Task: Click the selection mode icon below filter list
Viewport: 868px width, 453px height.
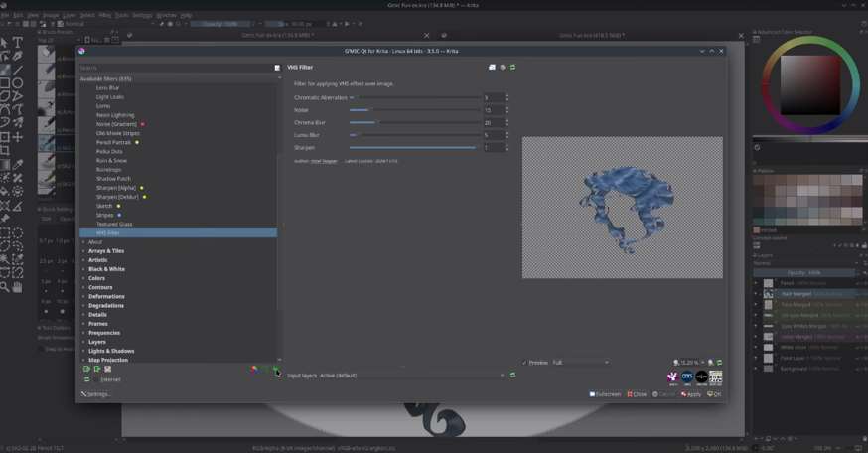Action: coord(108,369)
